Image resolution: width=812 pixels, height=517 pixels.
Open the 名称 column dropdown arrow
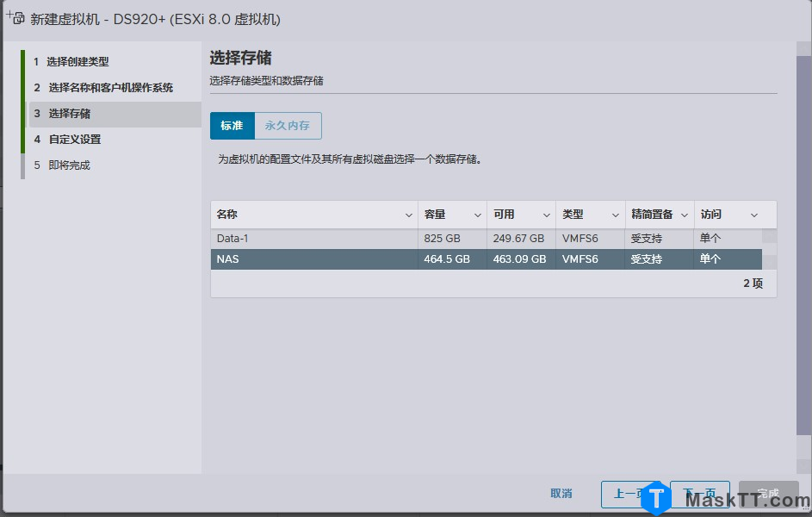tap(409, 215)
